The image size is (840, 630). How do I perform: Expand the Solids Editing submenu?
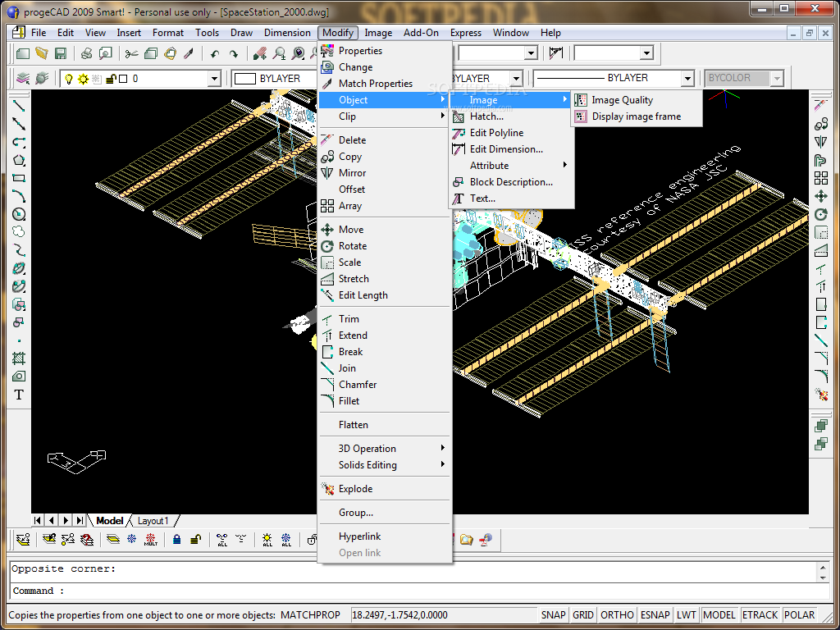[x=385, y=465]
